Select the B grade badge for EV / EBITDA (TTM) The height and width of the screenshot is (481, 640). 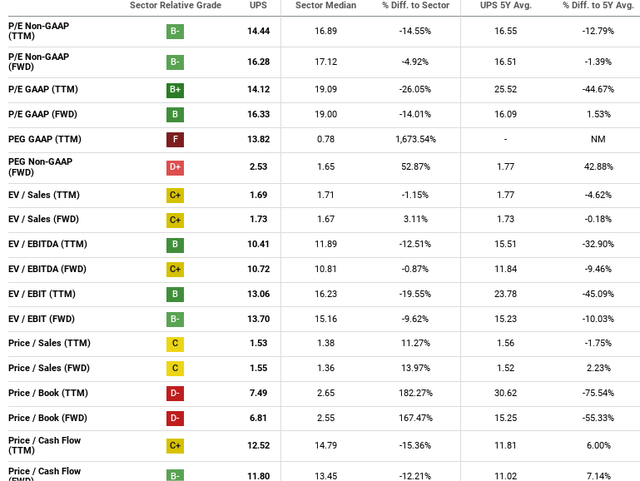coord(175,243)
